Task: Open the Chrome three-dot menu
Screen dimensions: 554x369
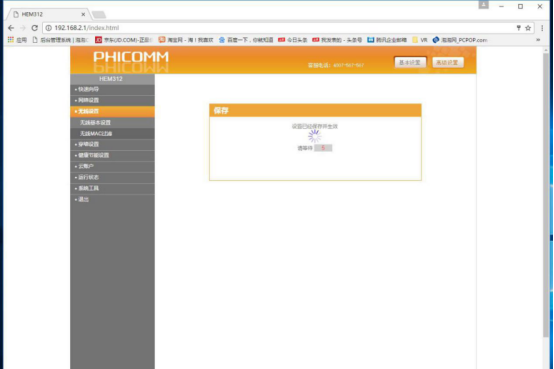Action: click(x=542, y=28)
